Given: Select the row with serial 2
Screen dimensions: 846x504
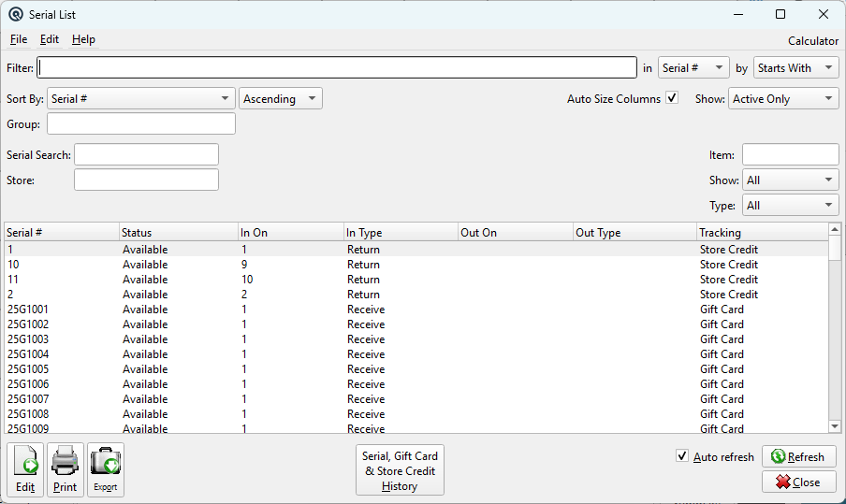Looking at the screenshot, I should click(x=416, y=295).
